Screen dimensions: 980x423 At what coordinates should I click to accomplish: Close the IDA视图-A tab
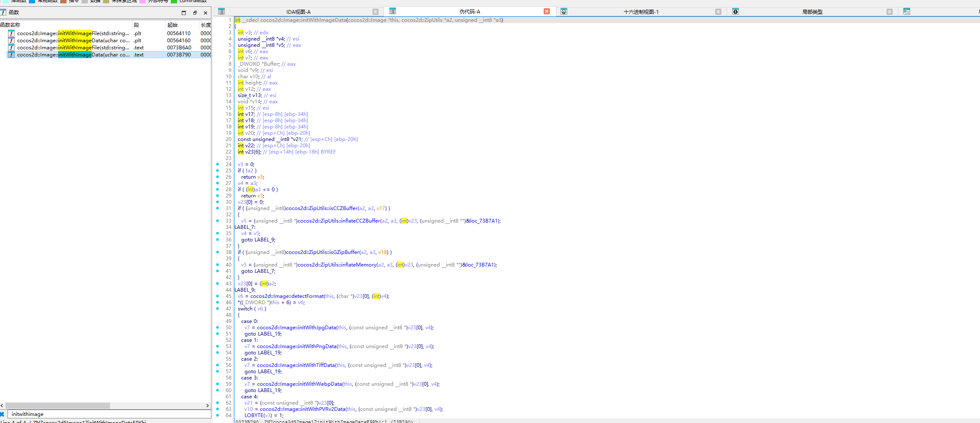click(x=376, y=12)
